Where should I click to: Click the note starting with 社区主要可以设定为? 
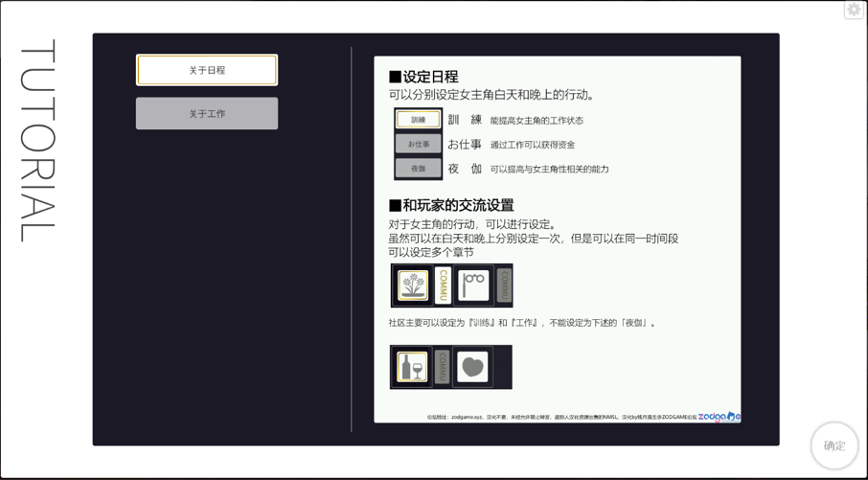(x=522, y=323)
